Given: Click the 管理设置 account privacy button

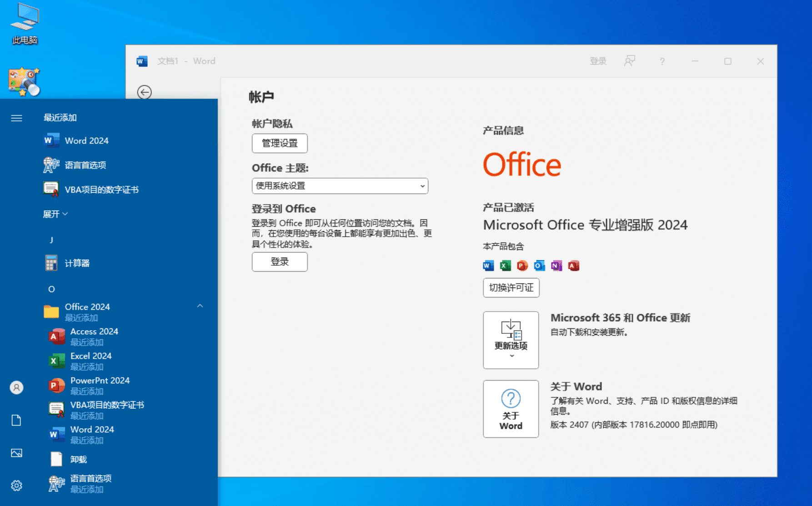Looking at the screenshot, I should [x=280, y=143].
